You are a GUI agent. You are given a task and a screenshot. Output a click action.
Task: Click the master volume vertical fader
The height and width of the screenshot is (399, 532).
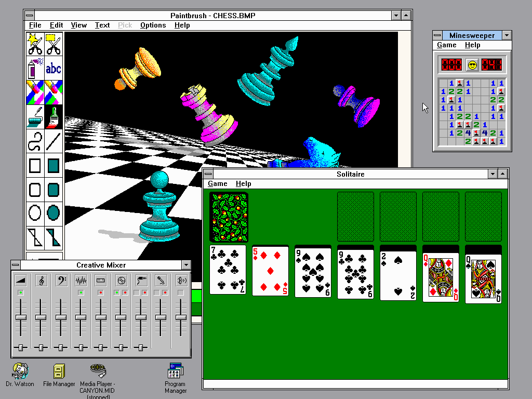[x=21, y=317]
